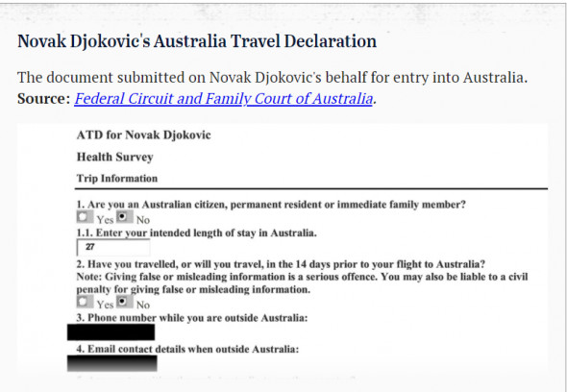Click the Novak Djokovic's Australia Travel Declaration heading
Viewport: 567px width, 392px height.
click(197, 41)
